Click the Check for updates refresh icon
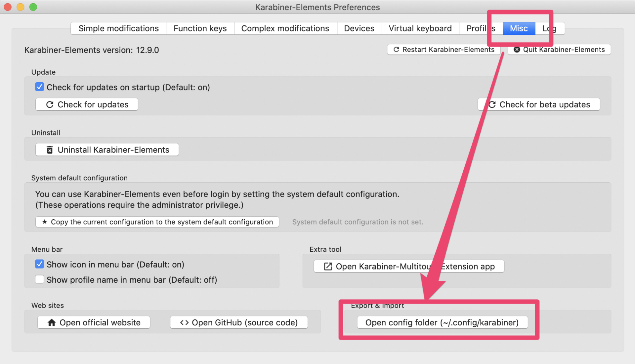Screen dimensions: 635x364 pos(50,105)
